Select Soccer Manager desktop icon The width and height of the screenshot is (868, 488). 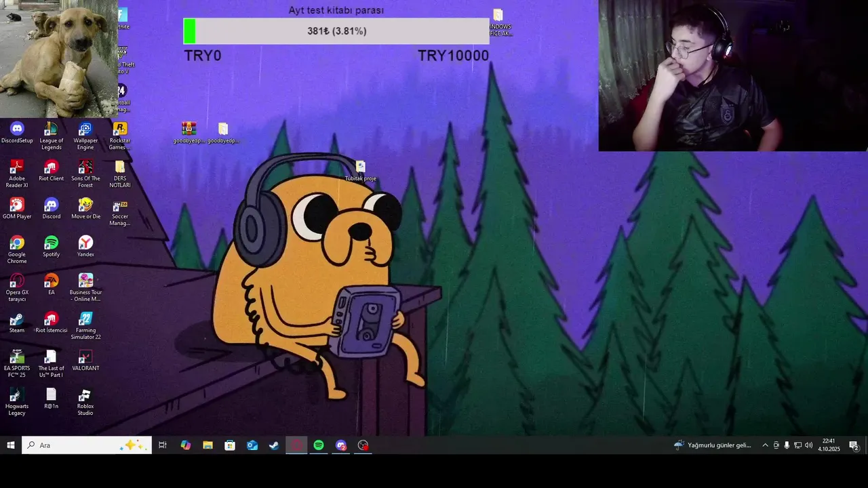click(119, 211)
